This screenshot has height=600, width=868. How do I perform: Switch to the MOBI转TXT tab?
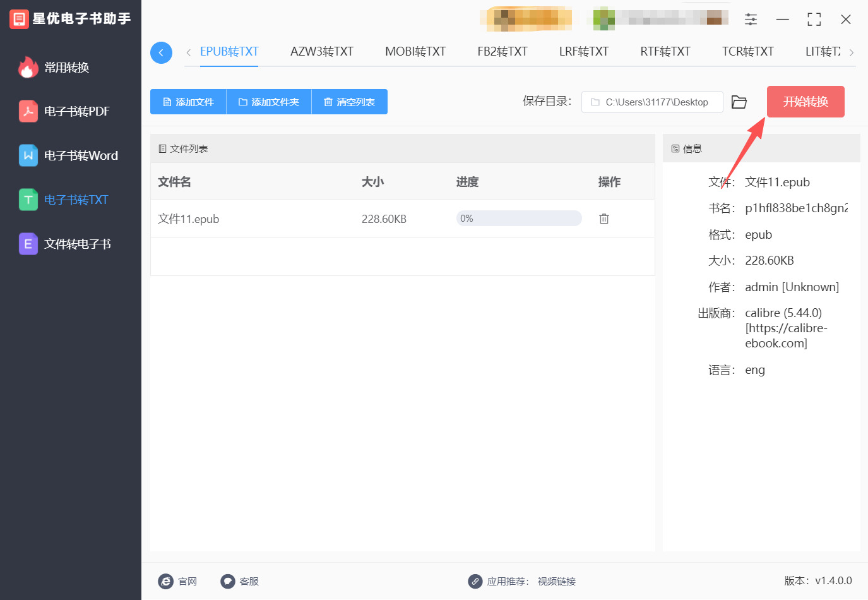point(415,52)
